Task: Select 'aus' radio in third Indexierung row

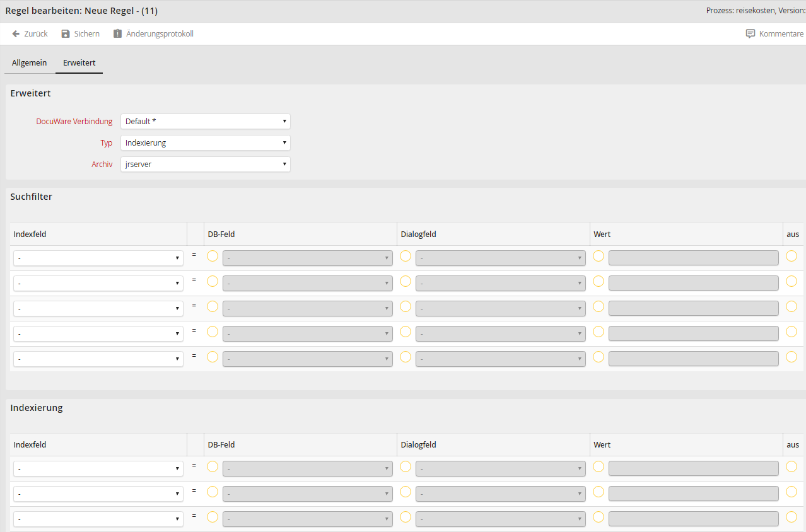Action: point(791,517)
